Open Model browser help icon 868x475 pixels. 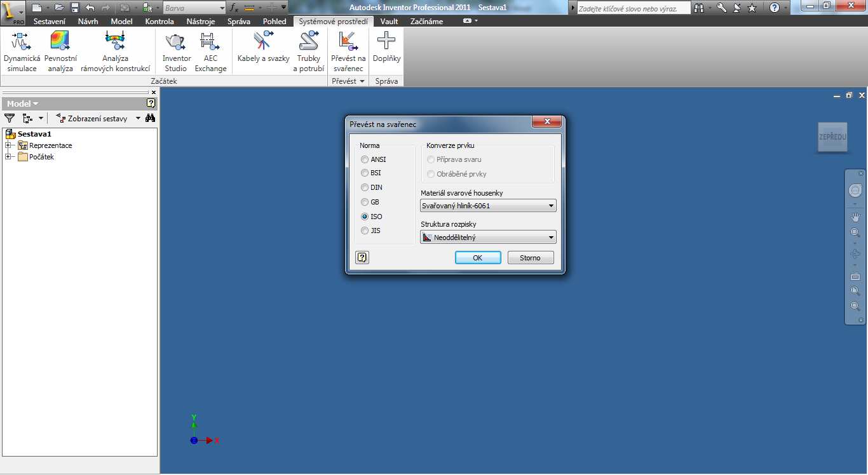[151, 103]
